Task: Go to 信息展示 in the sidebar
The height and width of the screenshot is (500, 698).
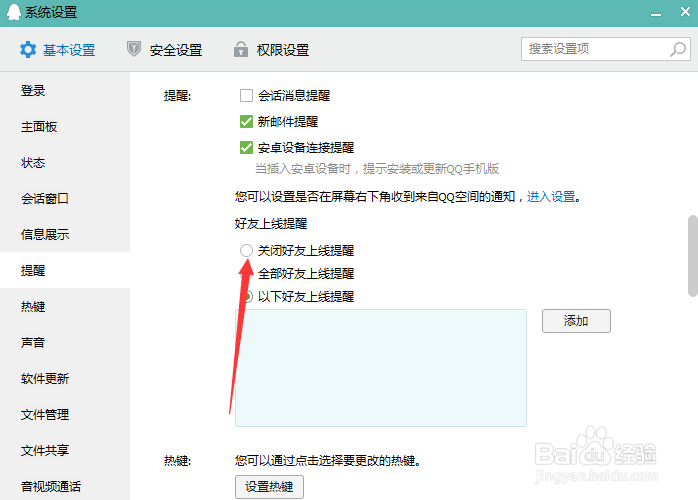Action: pyautogui.click(x=65, y=235)
